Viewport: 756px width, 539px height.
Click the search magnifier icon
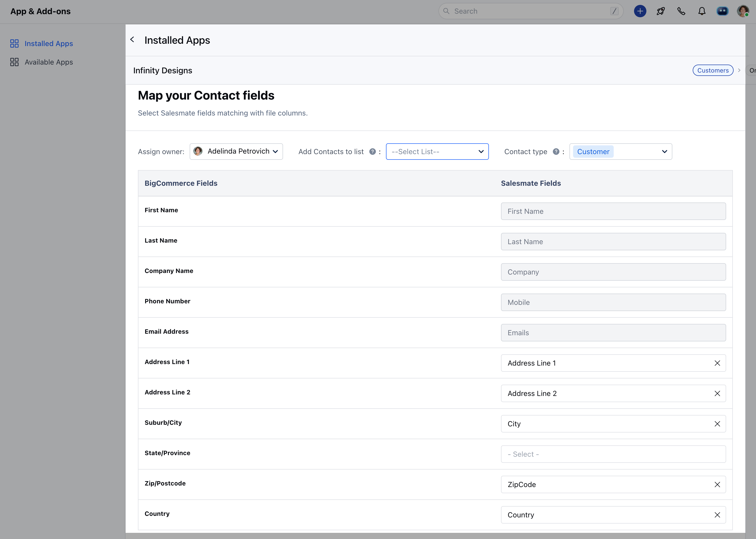[x=446, y=11]
